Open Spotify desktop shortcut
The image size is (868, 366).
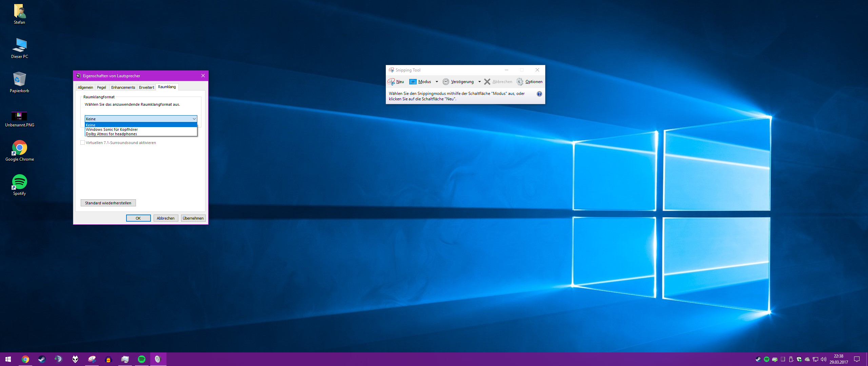pos(20,182)
